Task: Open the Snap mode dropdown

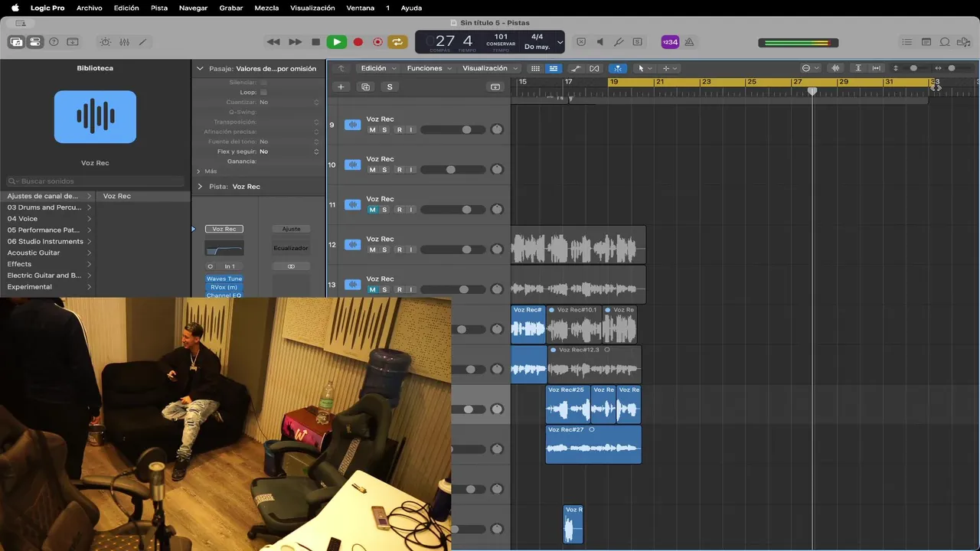Action: pyautogui.click(x=810, y=68)
